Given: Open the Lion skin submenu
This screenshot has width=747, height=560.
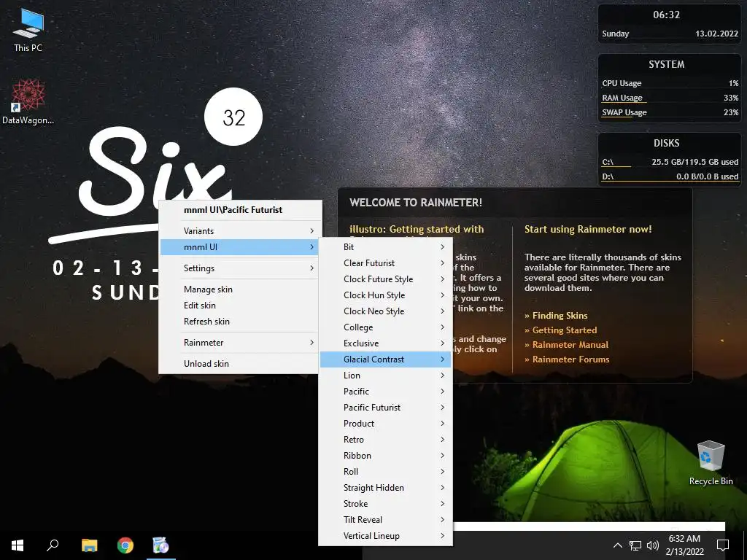Looking at the screenshot, I should [385, 376].
